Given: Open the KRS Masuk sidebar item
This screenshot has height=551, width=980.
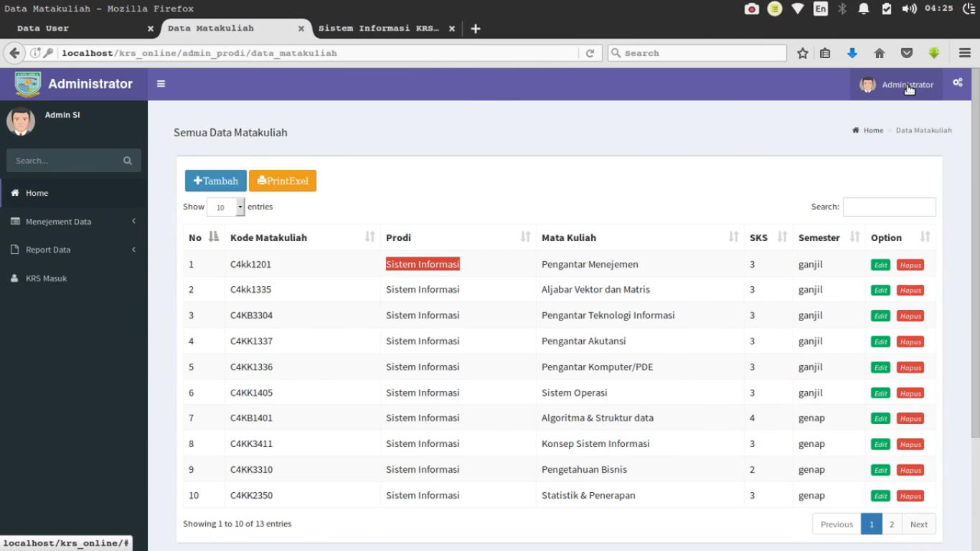Looking at the screenshot, I should (x=46, y=278).
